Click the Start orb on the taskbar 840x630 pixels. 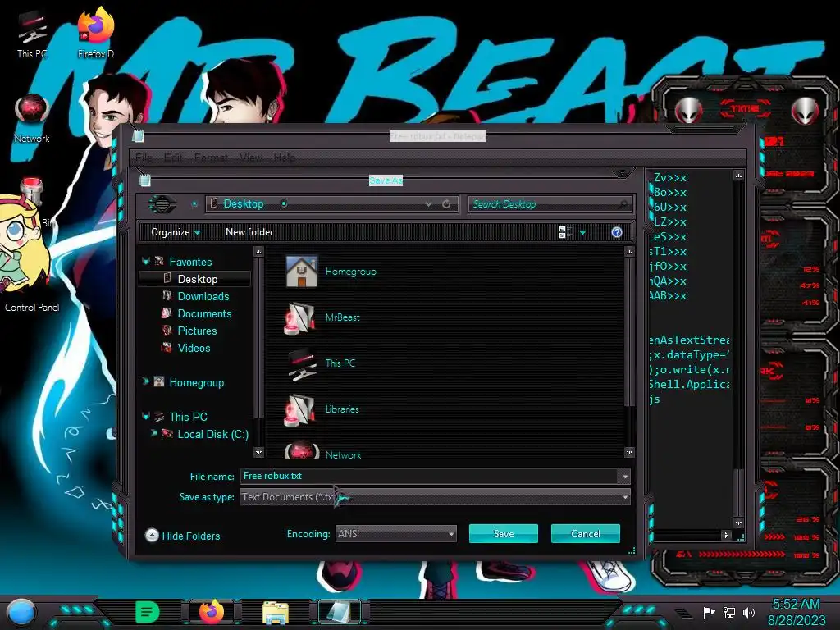pyautogui.click(x=21, y=612)
